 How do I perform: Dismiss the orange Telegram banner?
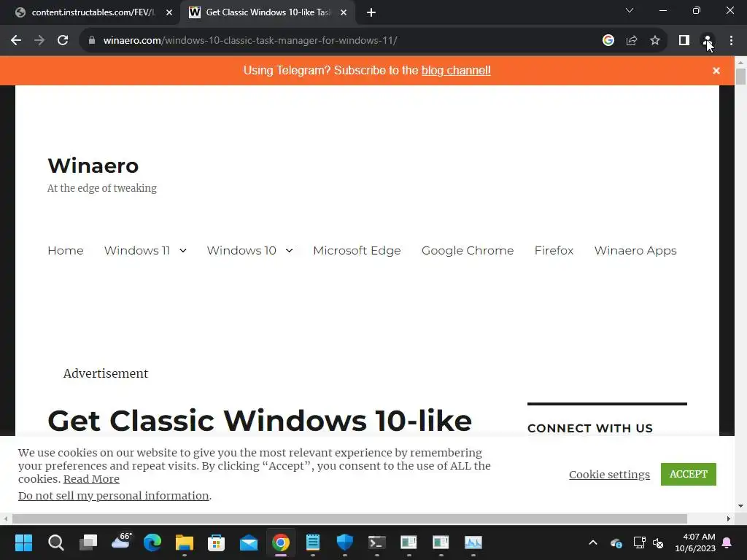716,71
